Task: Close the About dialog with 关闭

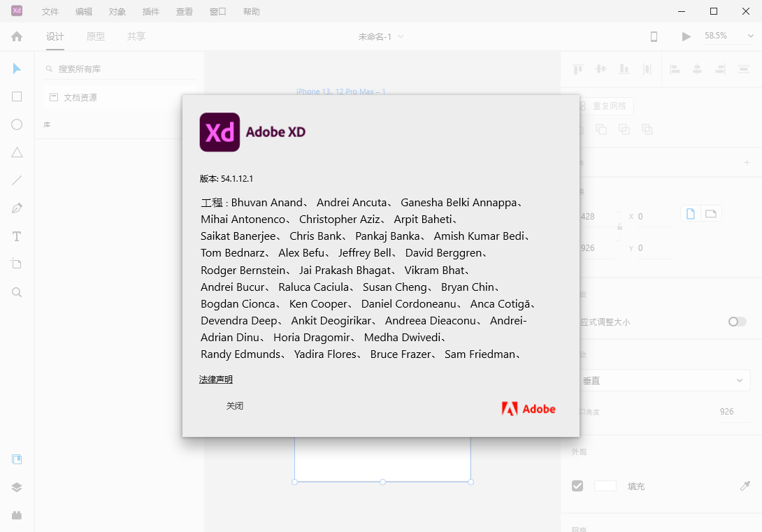Action: point(236,405)
